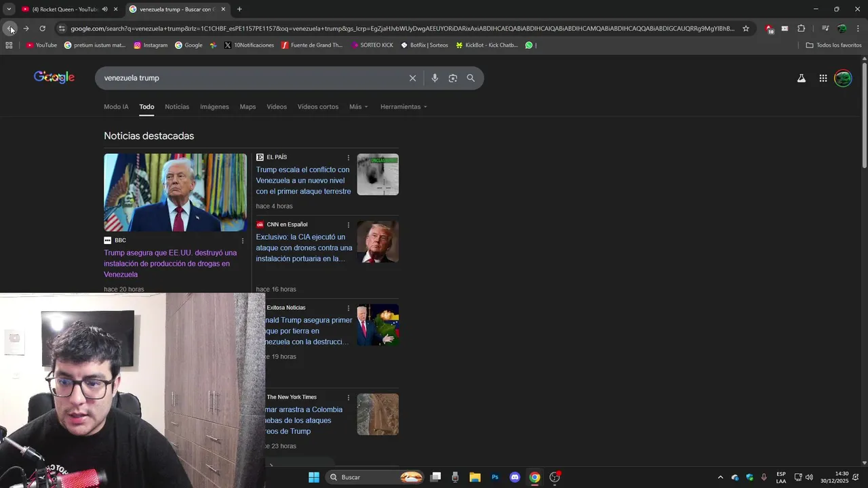
Task: Open site information icon in address bar
Action: (x=62, y=28)
